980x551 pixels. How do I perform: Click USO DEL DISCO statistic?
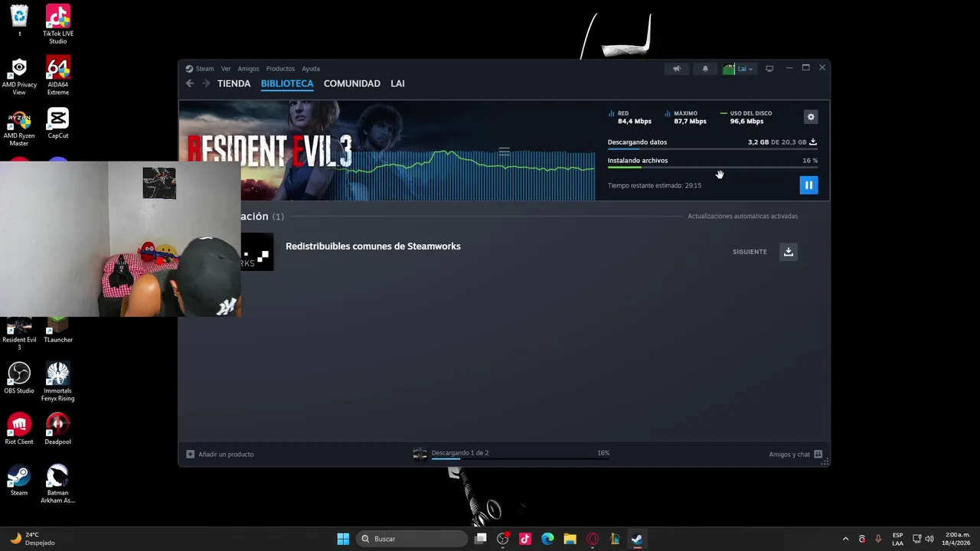(x=746, y=117)
